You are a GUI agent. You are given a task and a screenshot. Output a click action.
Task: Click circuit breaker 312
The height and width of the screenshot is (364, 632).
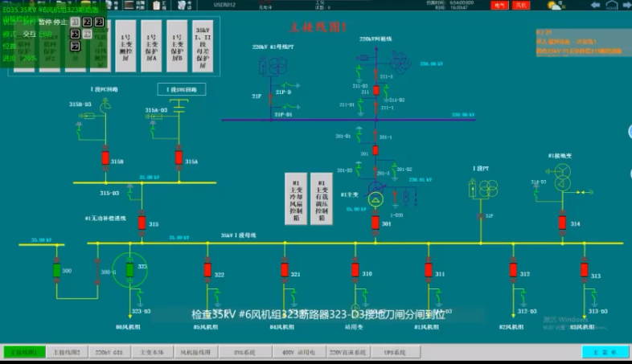[513, 269]
